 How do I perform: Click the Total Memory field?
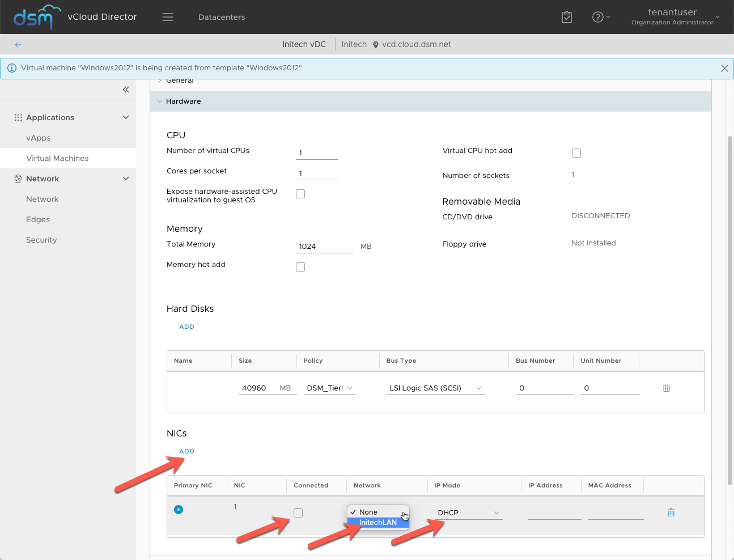[x=325, y=247]
